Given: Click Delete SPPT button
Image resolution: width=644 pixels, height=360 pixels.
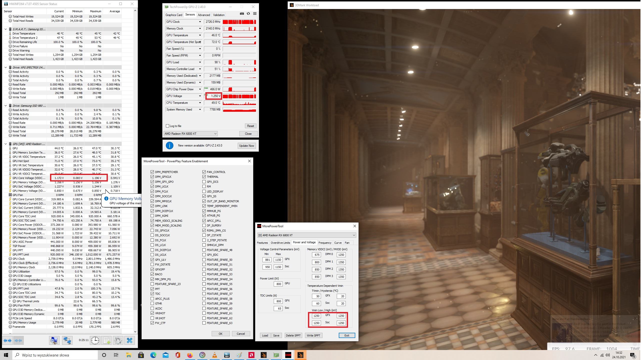Looking at the screenshot, I should [x=293, y=335].
